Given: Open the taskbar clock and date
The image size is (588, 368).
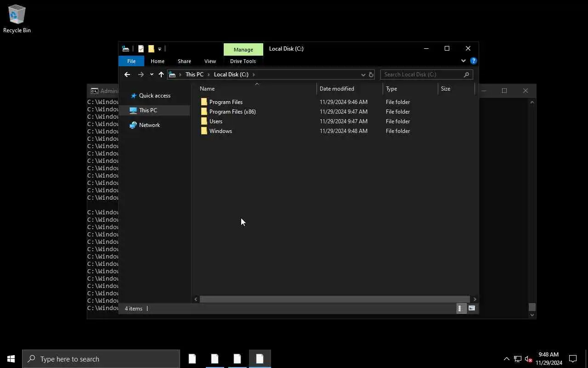Looking at the screenshot, I should click(549, 359).
